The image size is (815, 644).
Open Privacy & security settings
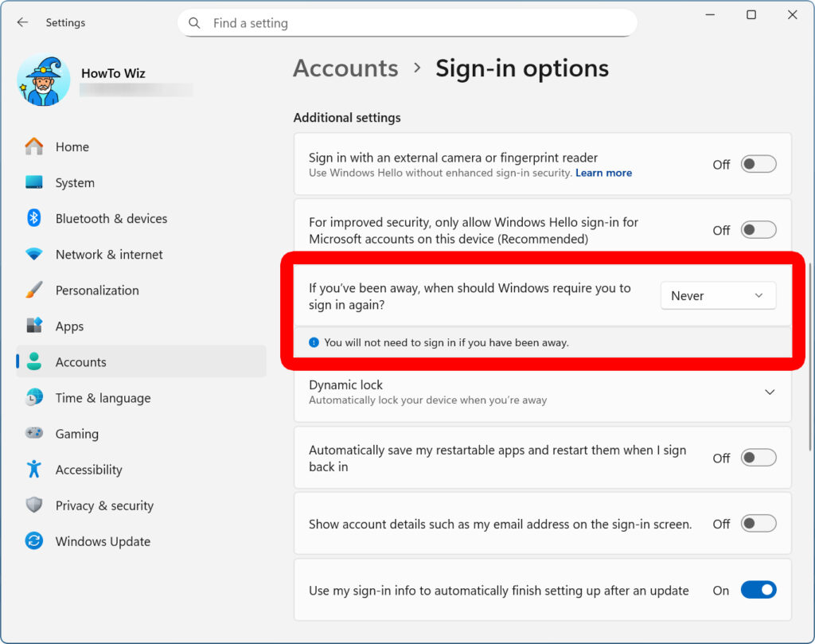(x=104, y=505)
